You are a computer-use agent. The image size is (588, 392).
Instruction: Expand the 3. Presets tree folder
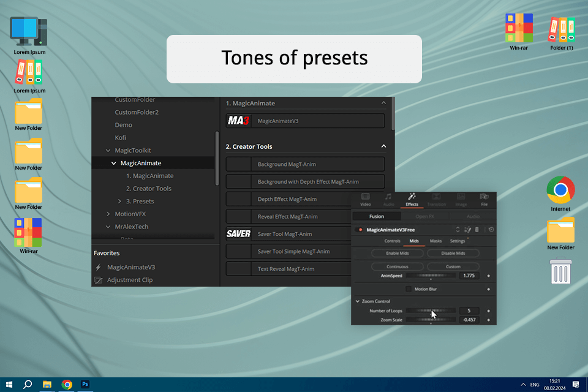click(x=120, y=201)
